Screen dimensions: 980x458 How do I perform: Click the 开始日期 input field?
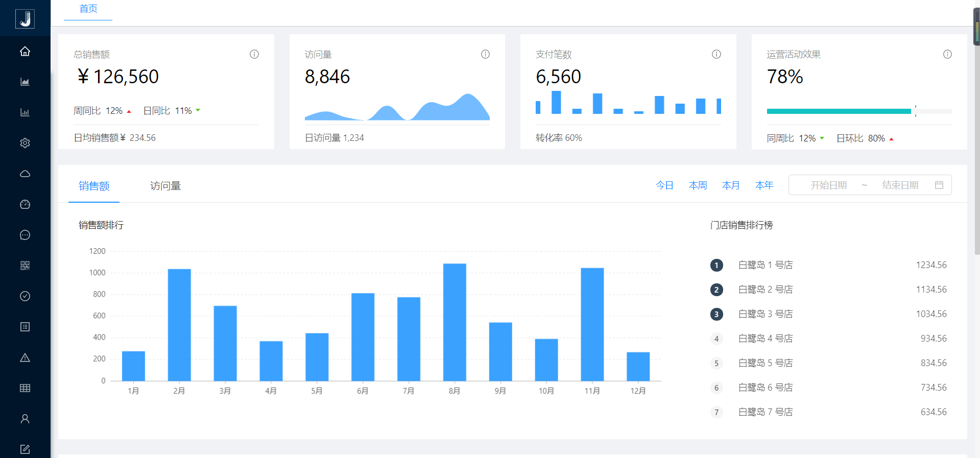[x=828, y=185]
